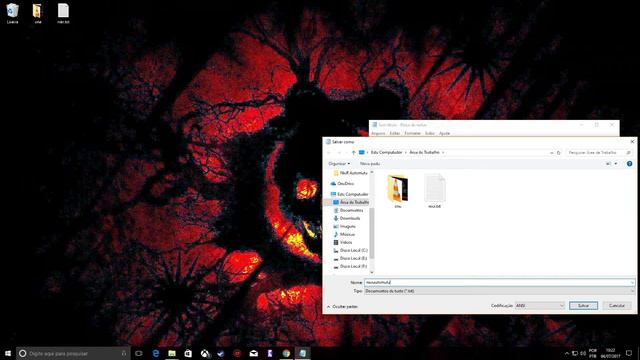This screenshot has height=360, width=640.
Task: Open the Microsoft Store taskbar icon
Action: [188, 353]
